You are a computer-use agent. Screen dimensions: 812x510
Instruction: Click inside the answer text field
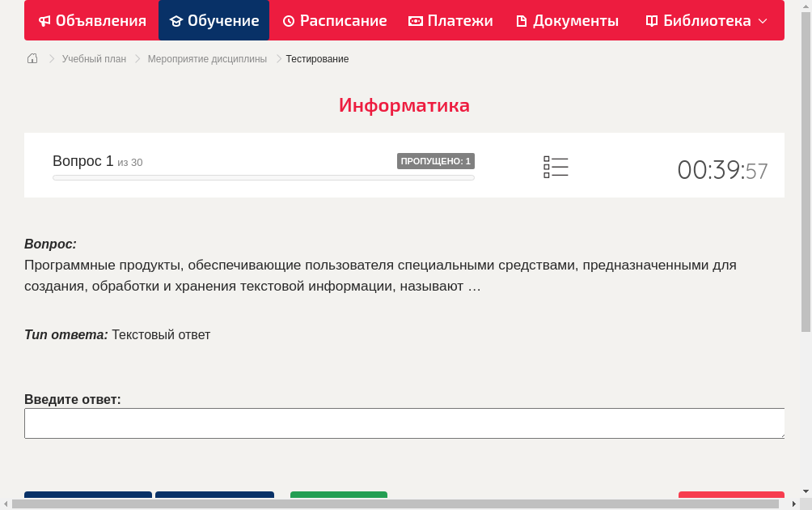(404, 423)
